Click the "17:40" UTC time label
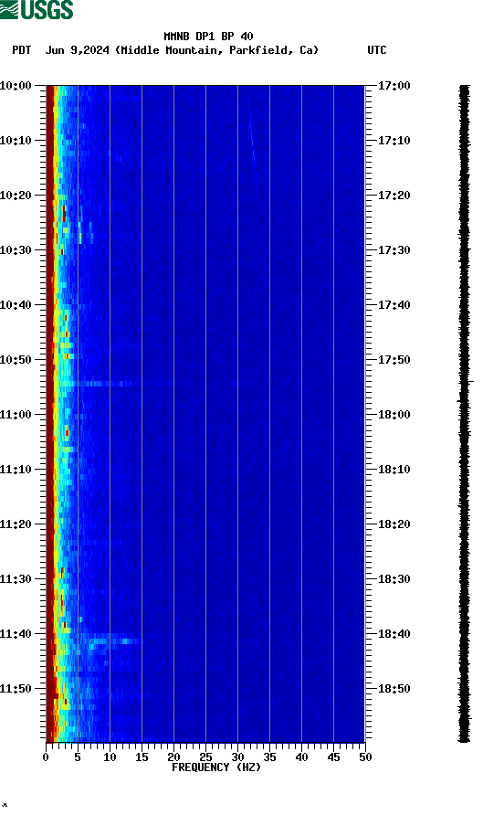504x815 pixels. click(394, 305)
